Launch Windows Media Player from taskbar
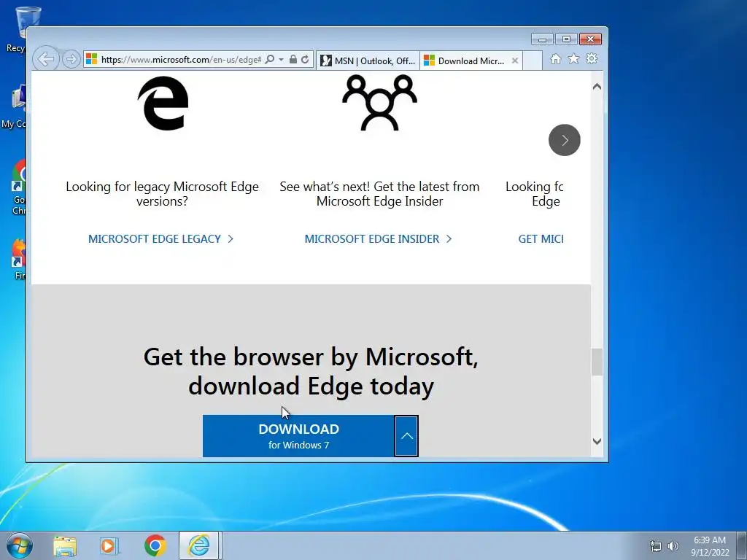The height and width of the screenshot is (560, 747). point(109,545)
